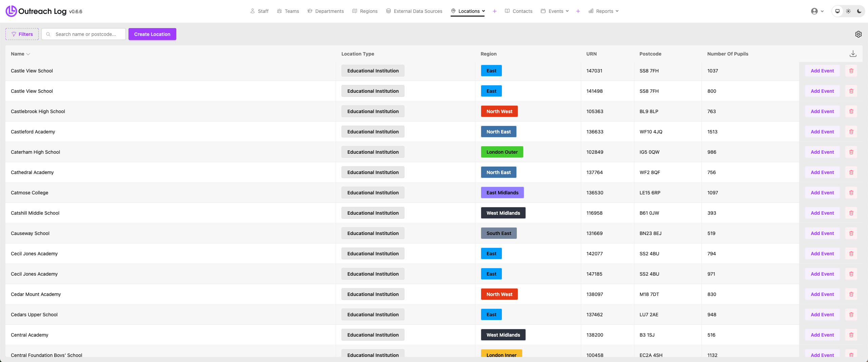Enable light mode sun toggle
The height and width of the screenshot is (362, 868).
tap(848, 11)
